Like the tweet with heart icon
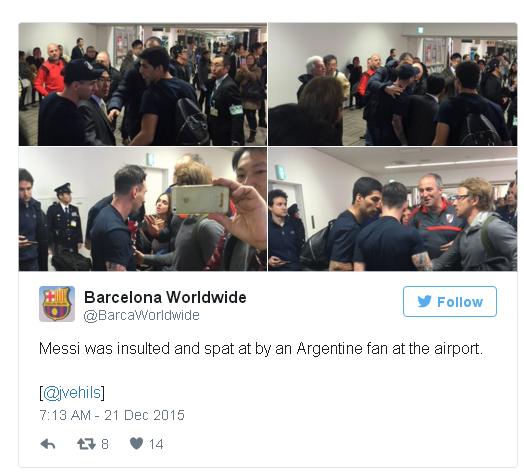 (x=136, y=444)
